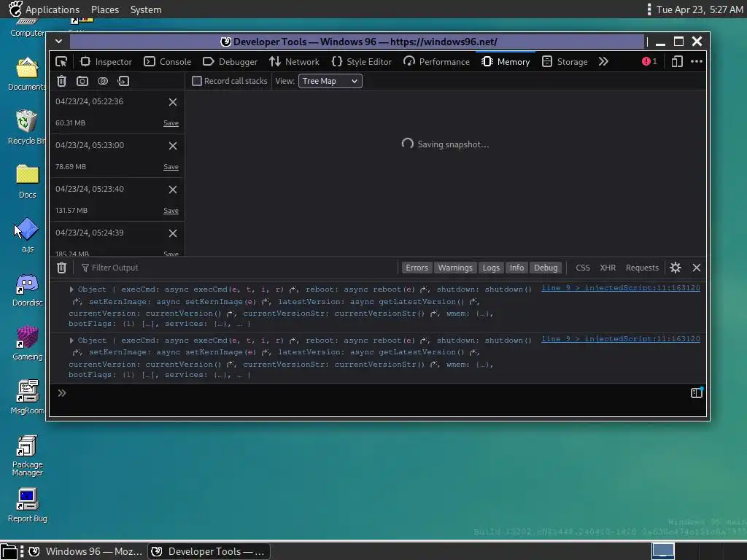The image size is (747, 560).
Task: Delete all snapshots with trash icon
Action: pyautogui.click(x=61, y=81)
